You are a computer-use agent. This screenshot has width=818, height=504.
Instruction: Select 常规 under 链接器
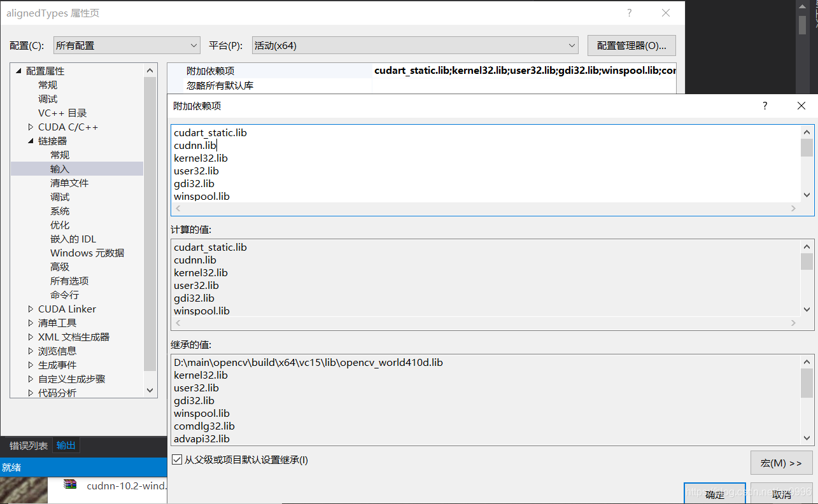tap(60, 155)
